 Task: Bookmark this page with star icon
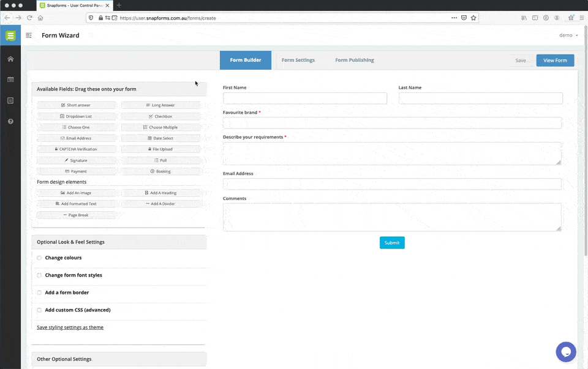click(473, 18)
